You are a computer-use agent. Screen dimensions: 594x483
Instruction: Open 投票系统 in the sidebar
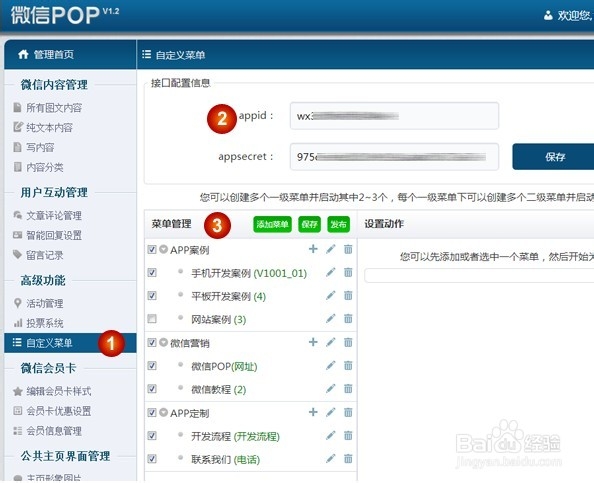[45, 323]
